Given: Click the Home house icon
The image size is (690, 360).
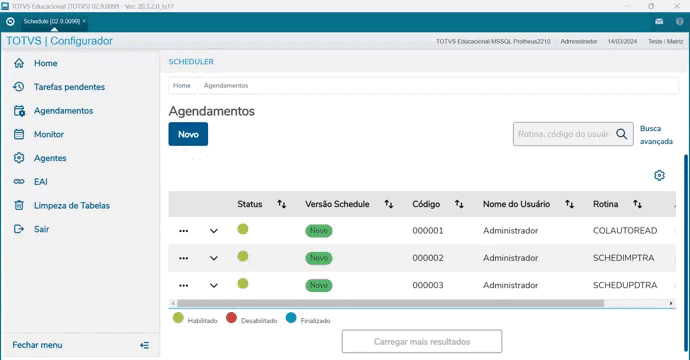Looking at the screenshot, I should pos(19,63).
